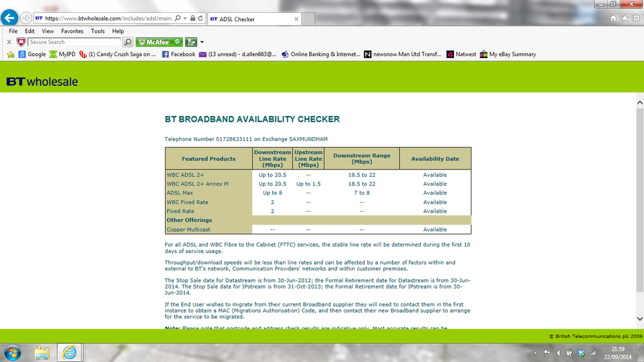Open the browser tools gear icon
Image resolution: width=644 pixels, height=362 pixels.
636,19
